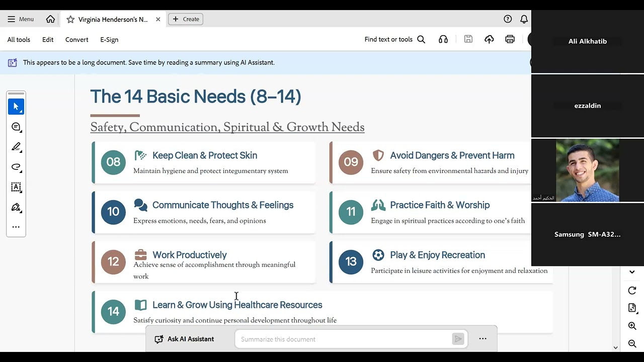Click the send arrow button
Viewport: 644px width, 362px height.
pos(458,339)
